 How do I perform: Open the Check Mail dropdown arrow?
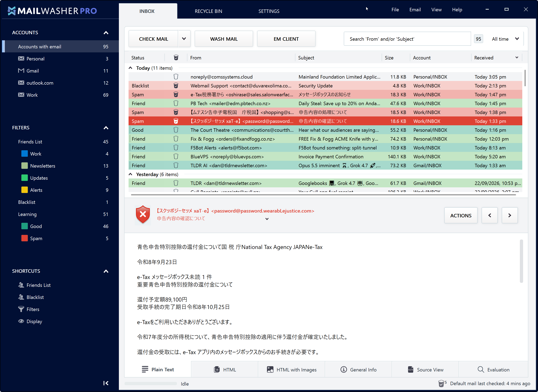(x=184, y=39)
